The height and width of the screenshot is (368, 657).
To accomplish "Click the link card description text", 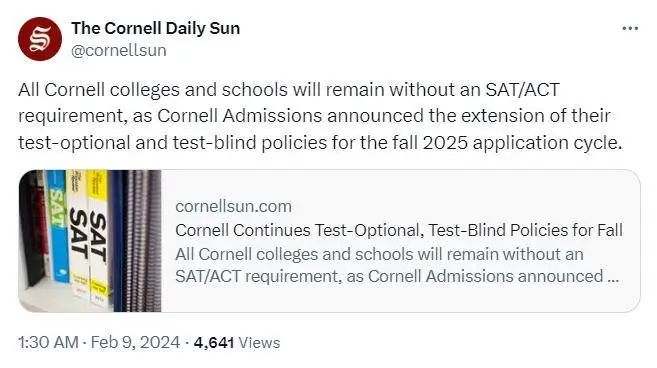I will (x=397, y=265).
